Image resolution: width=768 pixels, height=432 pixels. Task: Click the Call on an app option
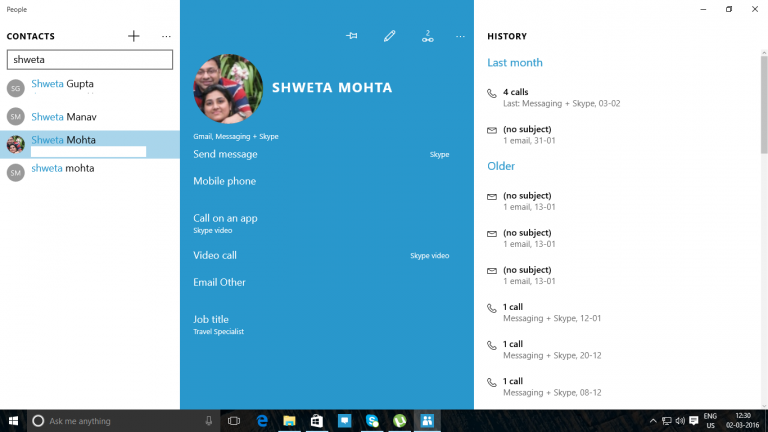pos(226,218)
